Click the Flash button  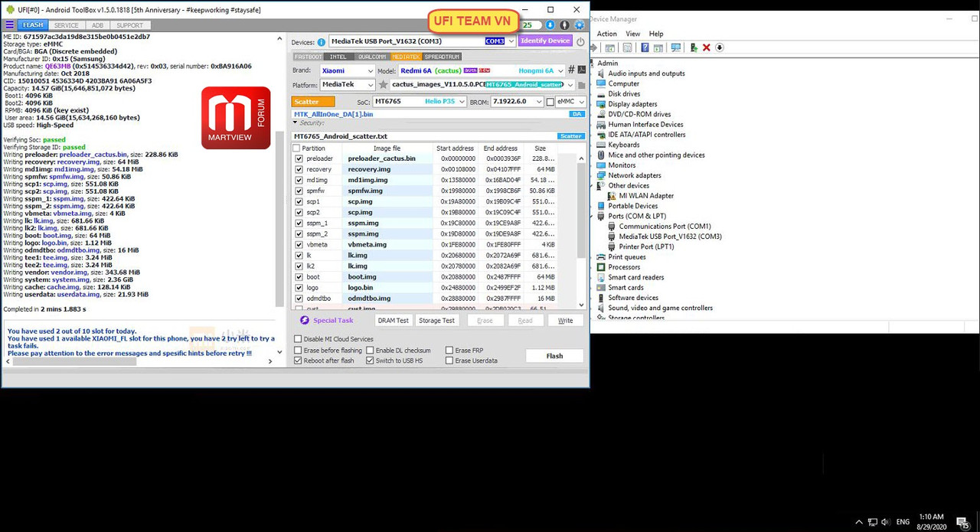tap(554, 356)
